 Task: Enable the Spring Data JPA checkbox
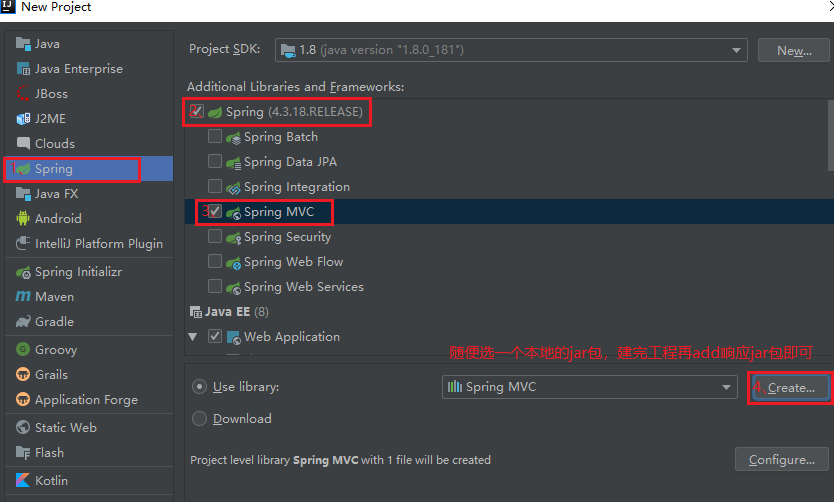click(x=215, y=161)
